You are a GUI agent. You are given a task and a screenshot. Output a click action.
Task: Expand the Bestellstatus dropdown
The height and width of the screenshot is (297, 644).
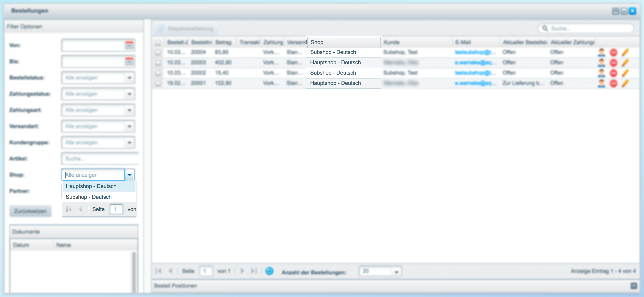click(x=130, y=78)
